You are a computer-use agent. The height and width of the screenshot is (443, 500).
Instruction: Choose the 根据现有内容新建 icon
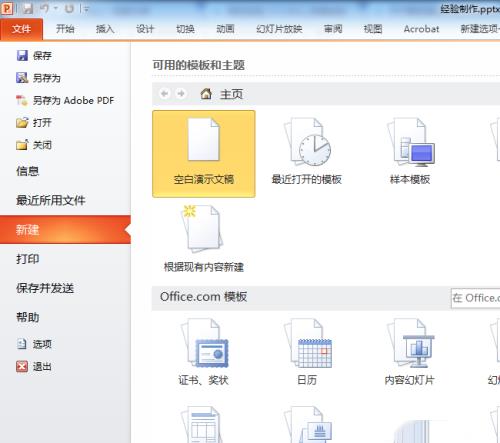tap(202, 228)
